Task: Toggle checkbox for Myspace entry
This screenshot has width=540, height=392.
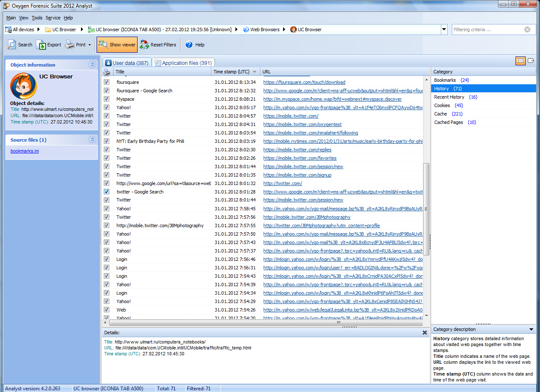Action: click(x=107, y=99)
